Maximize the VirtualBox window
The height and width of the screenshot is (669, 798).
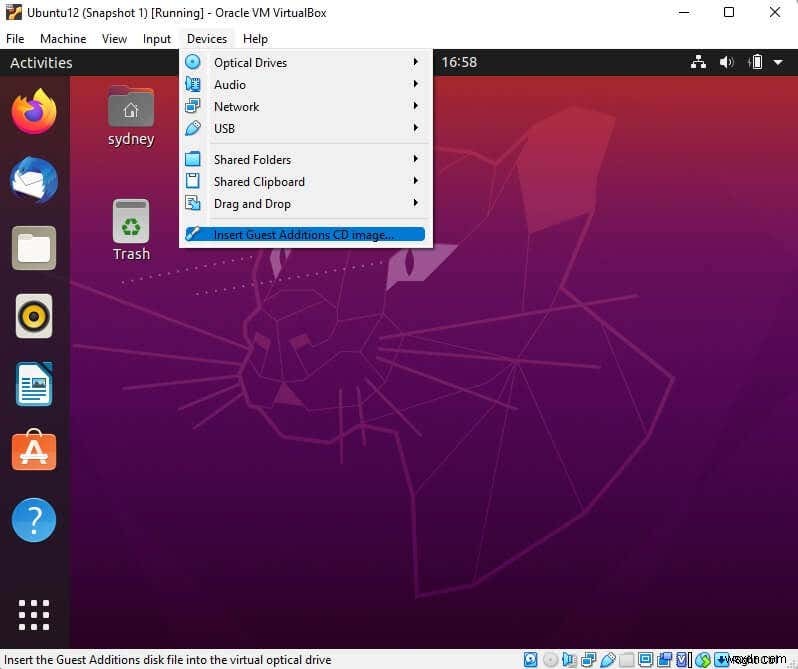click(x=729, y=12)
